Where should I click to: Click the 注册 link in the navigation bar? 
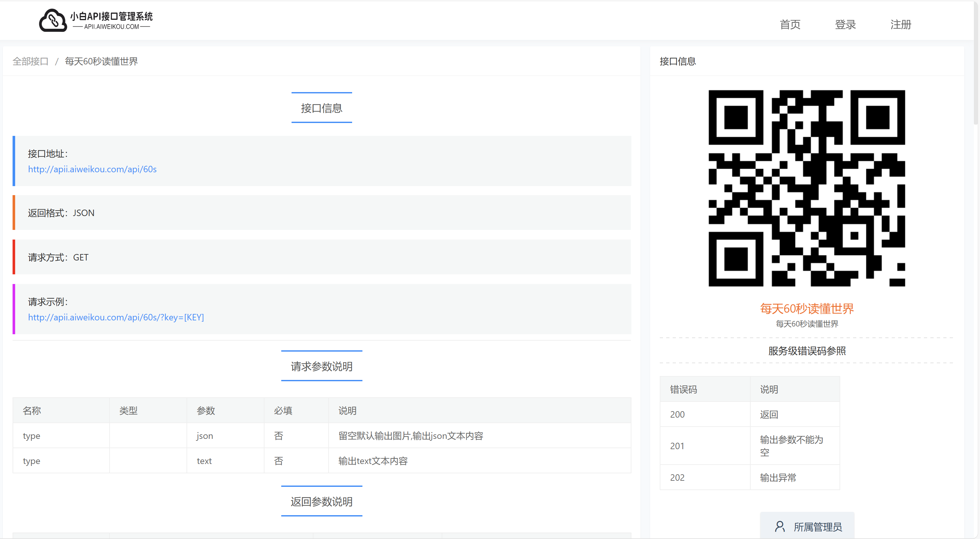pos(900,24)
